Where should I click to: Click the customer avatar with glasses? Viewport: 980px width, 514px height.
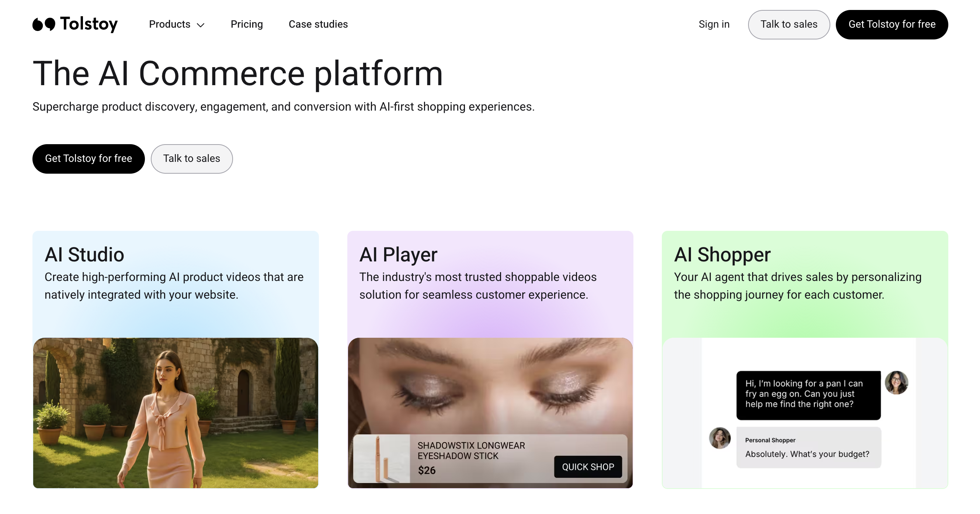coord(896,382)
